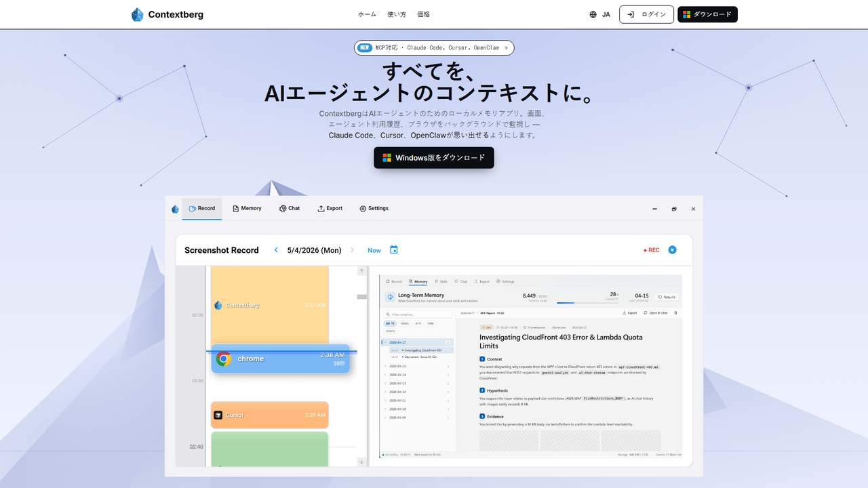Click the report title Investigating CloudFront 403 Error

pyautogui.click(x=561, y=341)
